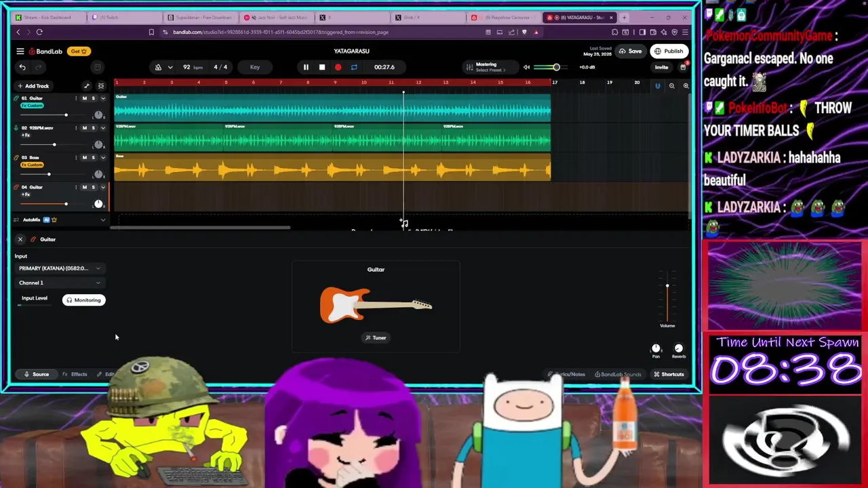Open the notifications icon beside Invite
Viewport: 868px width, 488px height.
(x=683, y=67)
